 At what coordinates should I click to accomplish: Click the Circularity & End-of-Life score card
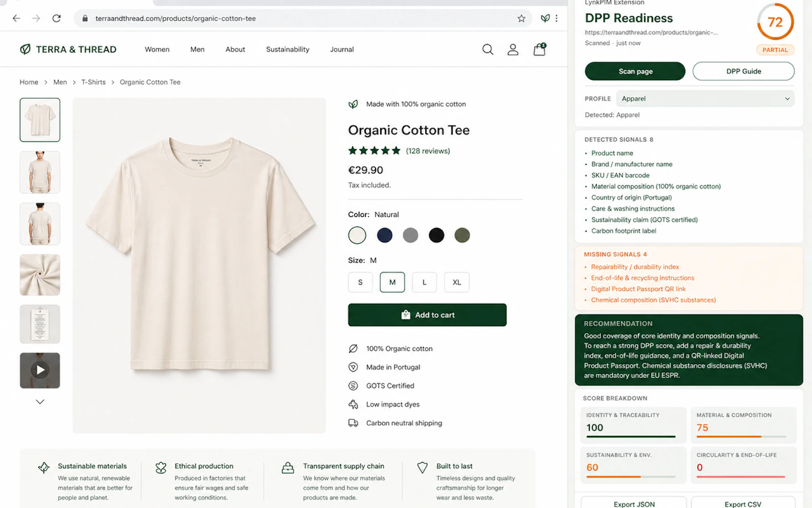tap(743, 465)
